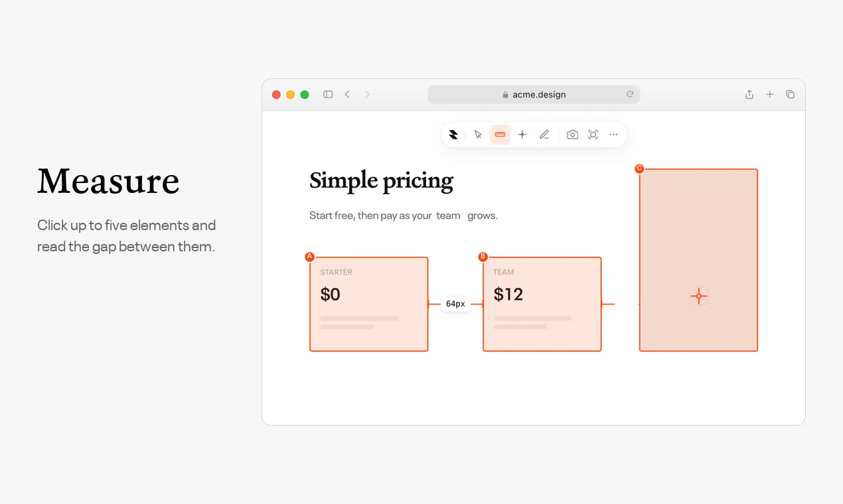Go forward with the browser arrow
The width and height of the screenshot is (843, 504).
[367, 95]
